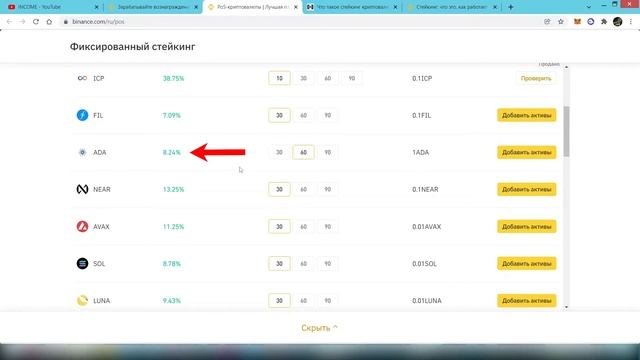Select 30-day duration for ICP

coord(303,78)
